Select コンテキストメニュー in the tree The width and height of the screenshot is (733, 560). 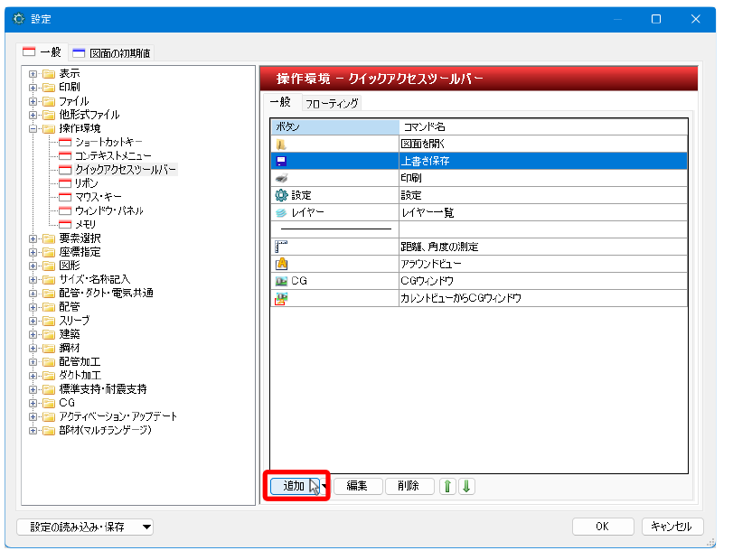click(113, 155)
